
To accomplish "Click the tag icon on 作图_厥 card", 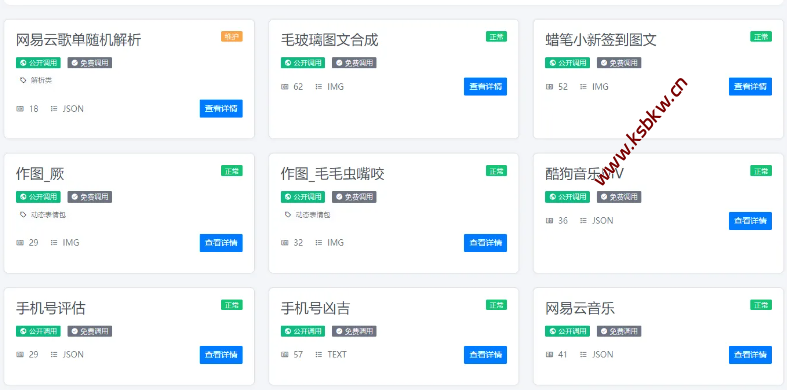I will [x=23, y=214].
